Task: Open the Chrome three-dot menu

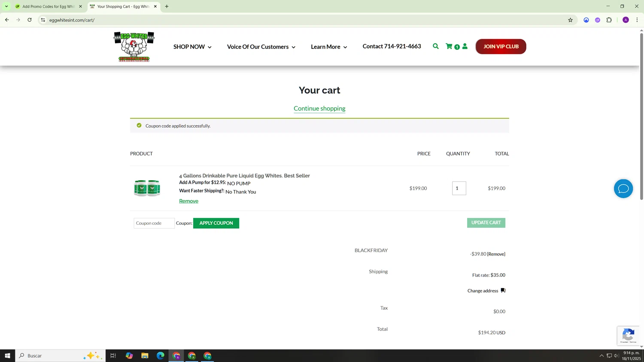Action: [x=637, y=20]
